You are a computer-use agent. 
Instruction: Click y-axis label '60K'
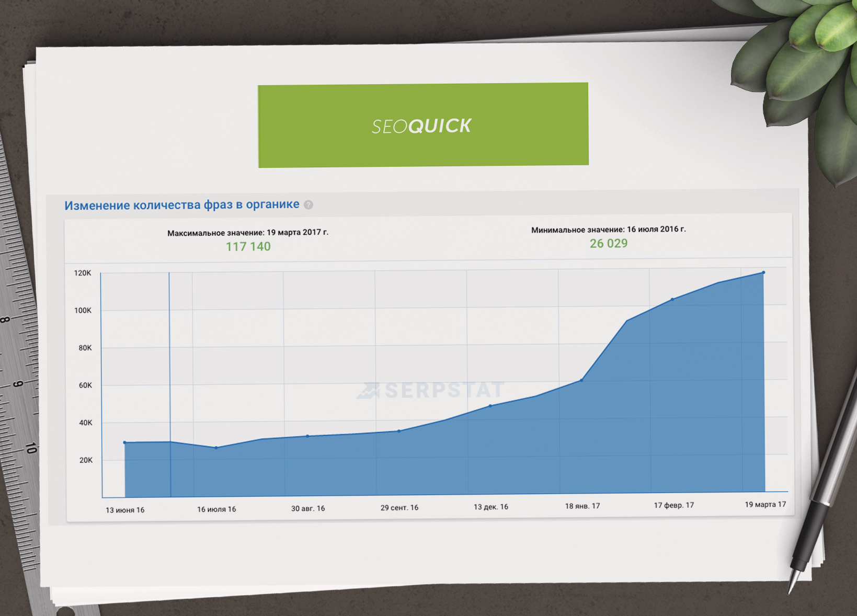click(85, 385)
